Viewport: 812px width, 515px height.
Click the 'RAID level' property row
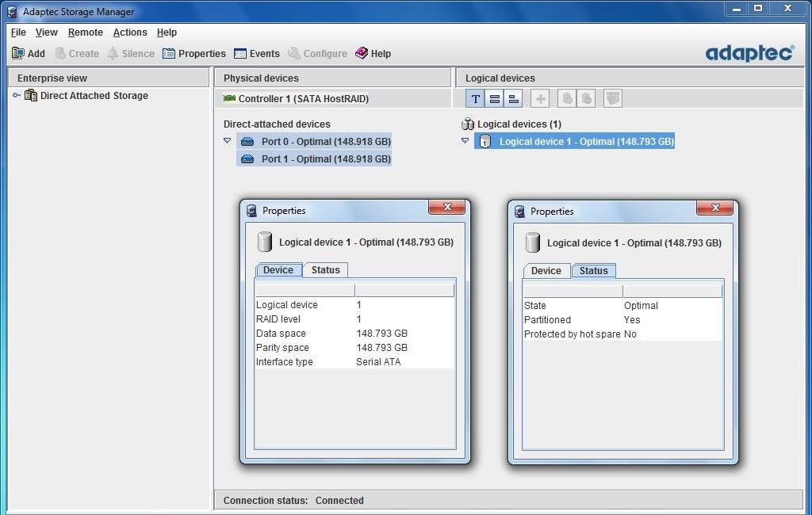tap(354, 319)
